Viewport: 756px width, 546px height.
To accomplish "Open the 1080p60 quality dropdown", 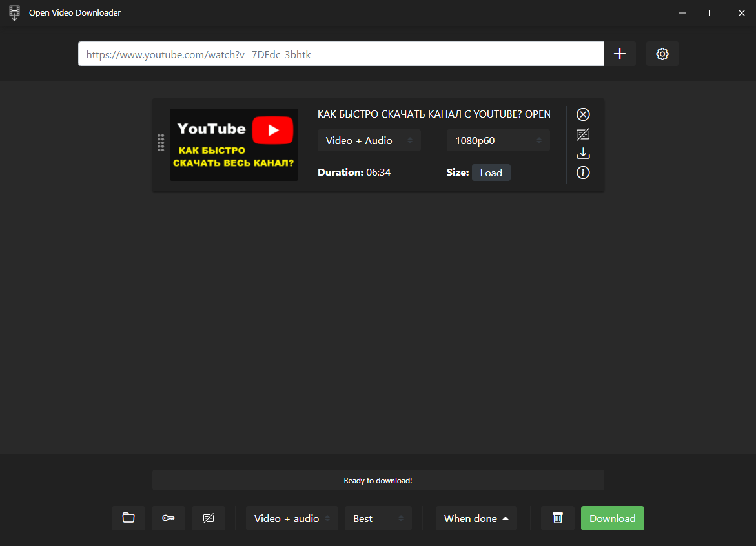I will click(498, 140).
